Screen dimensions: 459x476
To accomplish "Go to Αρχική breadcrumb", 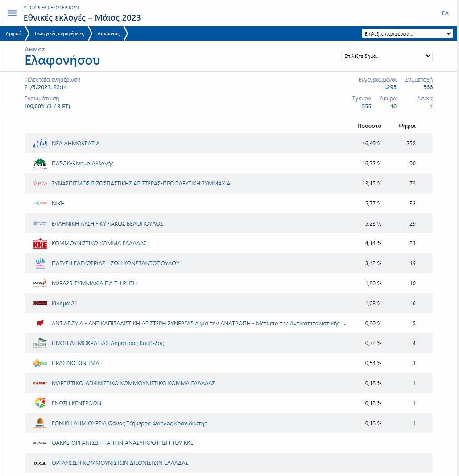I will coord(13,33).
